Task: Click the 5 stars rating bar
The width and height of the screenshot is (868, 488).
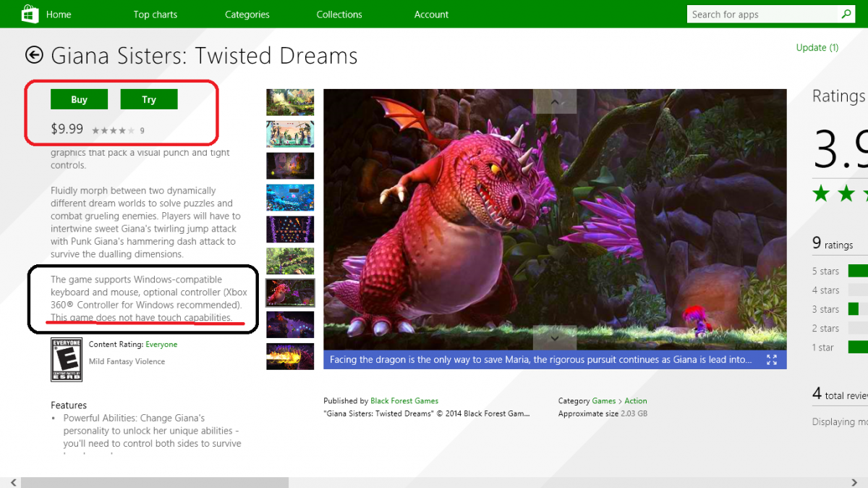Action: tap(858, 272)
